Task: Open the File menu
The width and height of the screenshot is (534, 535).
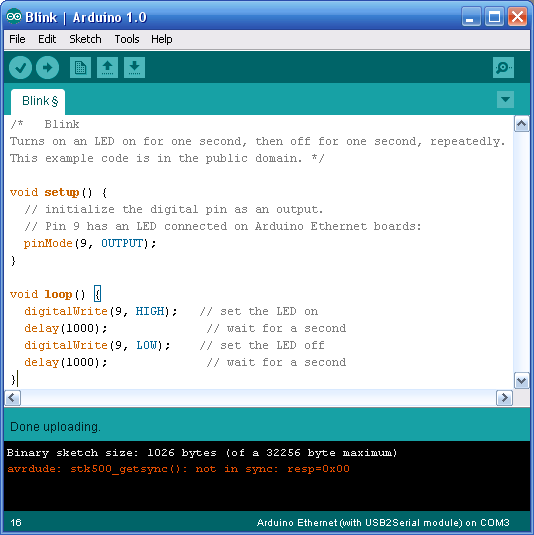Action: pyautogui.click(x=17, y=39)
